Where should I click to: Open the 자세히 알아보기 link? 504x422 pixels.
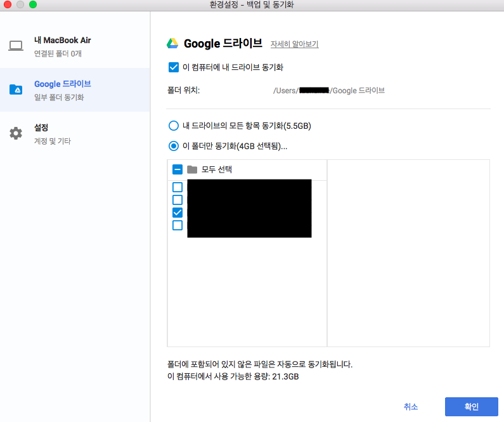click(x=294, y=44)
